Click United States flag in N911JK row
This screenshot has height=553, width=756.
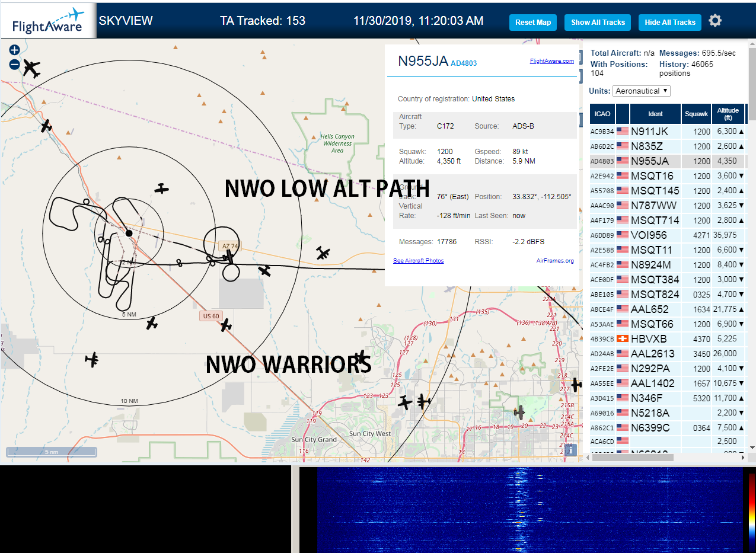[623, 132]
